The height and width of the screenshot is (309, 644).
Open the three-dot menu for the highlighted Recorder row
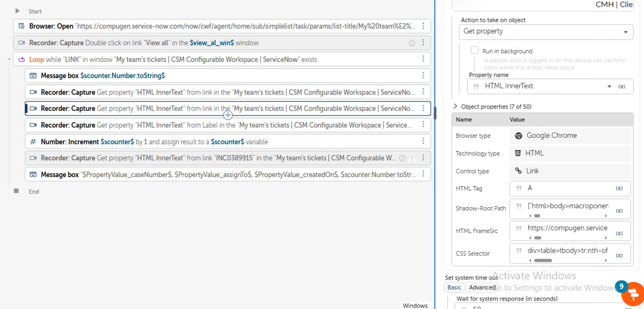point(423,108)
